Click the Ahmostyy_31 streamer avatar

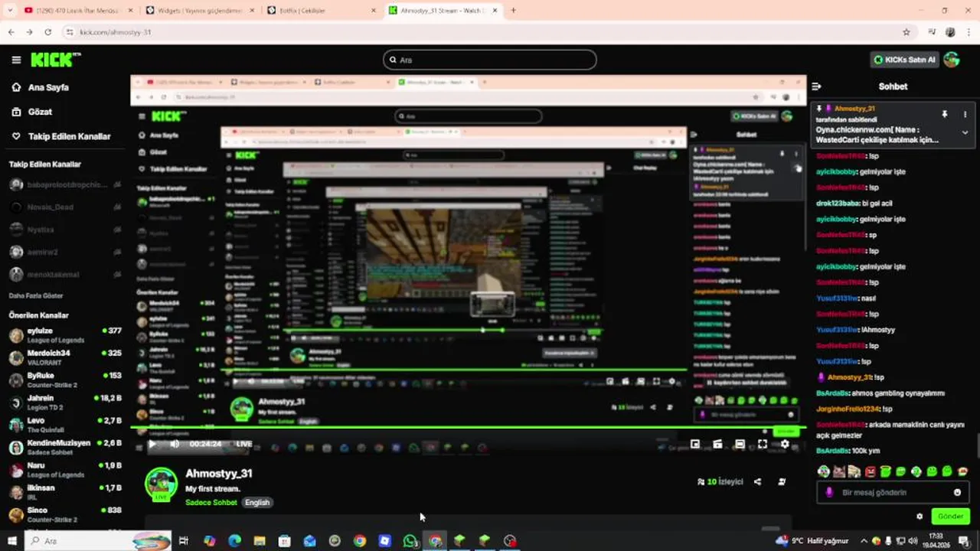click(x=161, y=484)
